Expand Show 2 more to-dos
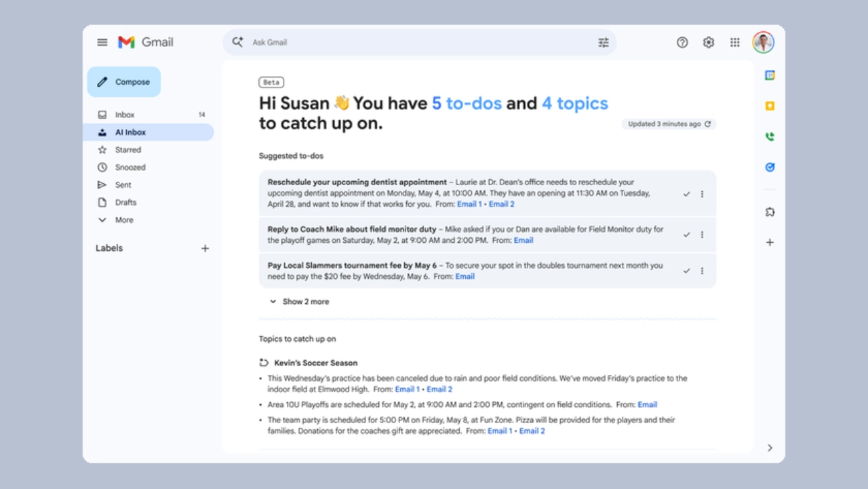 pyautogui.click(x=299, y=302)
